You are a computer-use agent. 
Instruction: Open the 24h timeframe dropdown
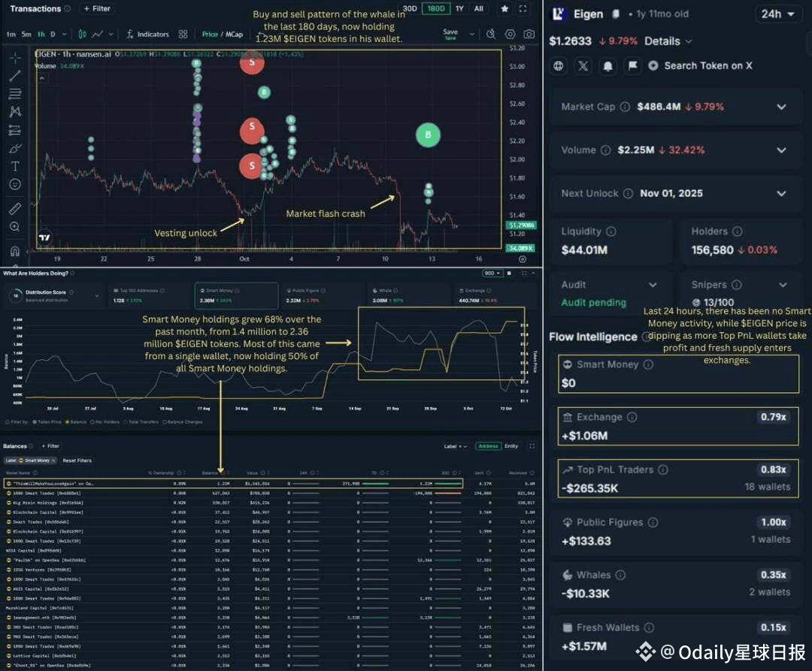click(x=778, y=14)
